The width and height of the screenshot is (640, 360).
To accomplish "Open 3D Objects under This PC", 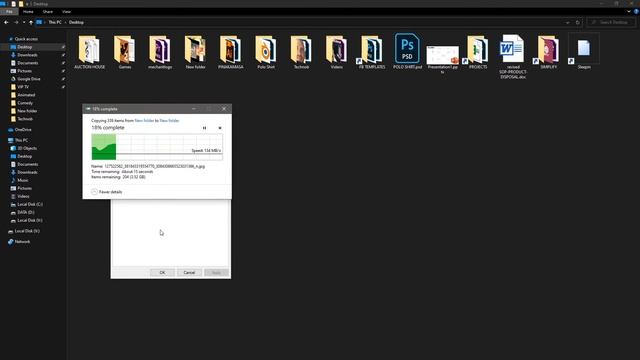I will click(x=27, y=148).
